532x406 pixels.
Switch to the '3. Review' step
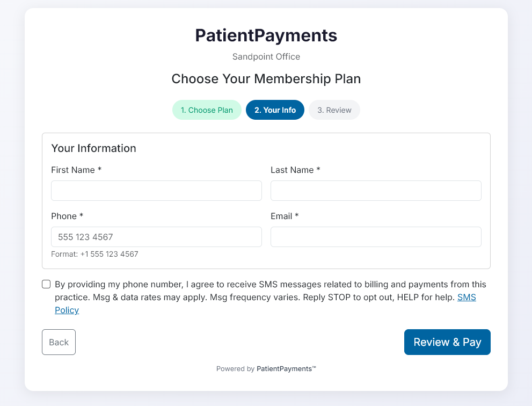334,110
